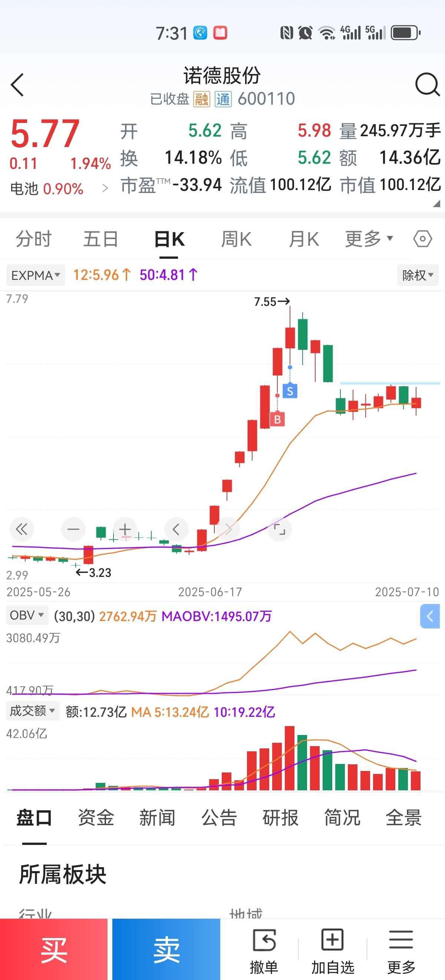Tap the 诺德股份 stock title
The image size is (445, 980).
point(222,75)
